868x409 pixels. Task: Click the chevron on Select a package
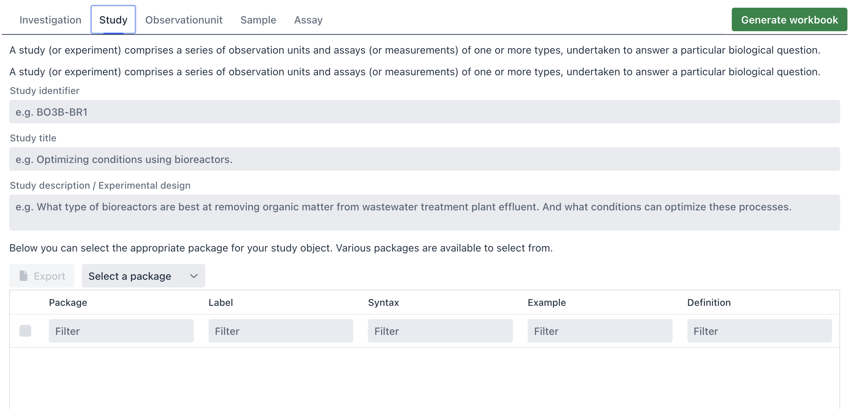point(194,276)
